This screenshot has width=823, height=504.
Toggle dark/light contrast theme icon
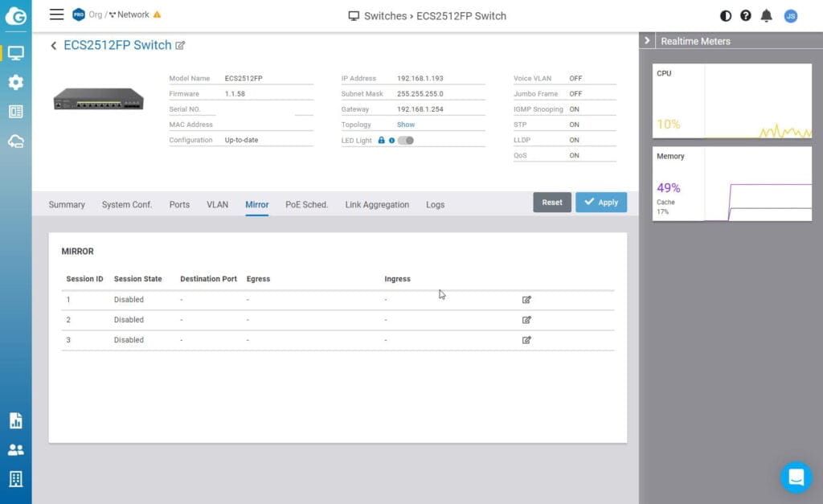click(x=726, y=15)
